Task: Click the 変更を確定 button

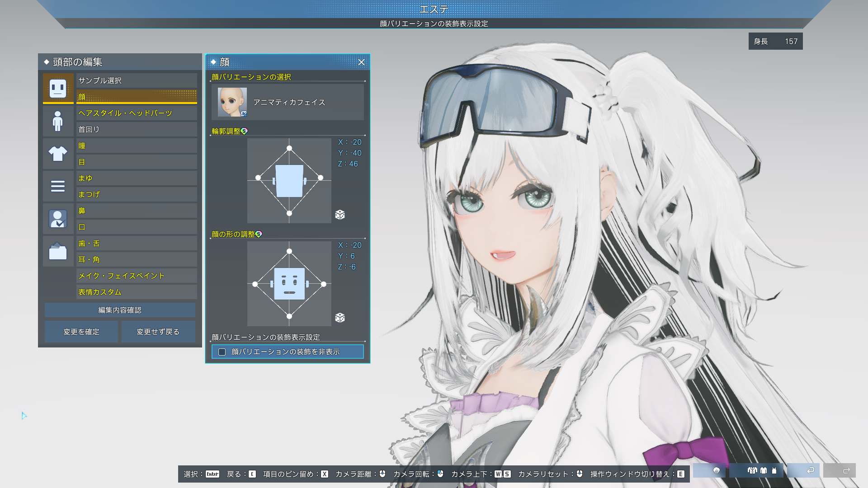Action: tap(81, 332)
